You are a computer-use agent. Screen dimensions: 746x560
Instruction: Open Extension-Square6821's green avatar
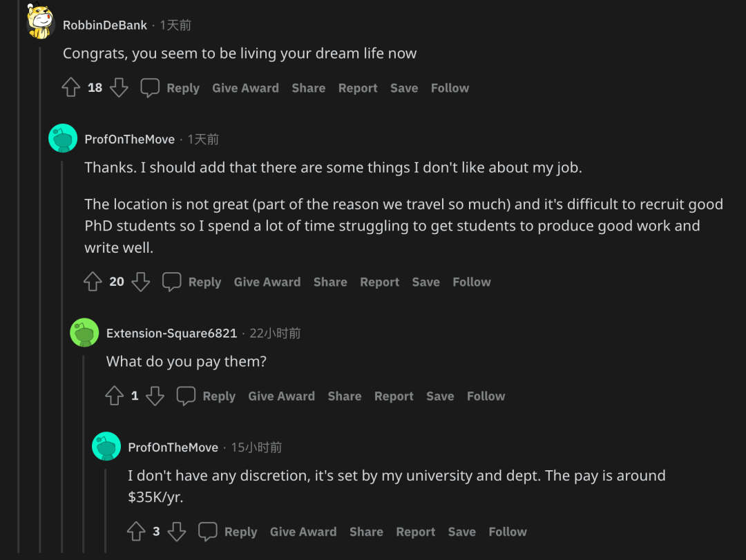[84, 333]
